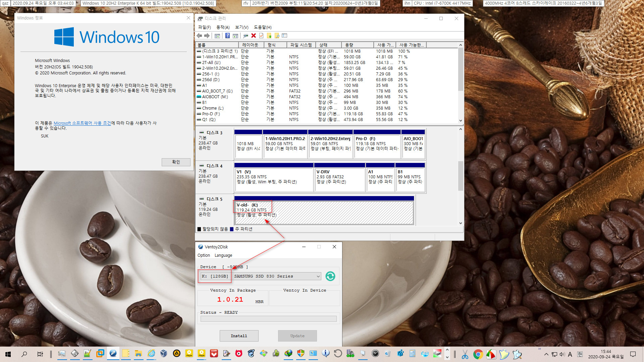644x362 pixels.
Task: Click the Korean 한 IME toggle in tray
Action: (580, 354)
